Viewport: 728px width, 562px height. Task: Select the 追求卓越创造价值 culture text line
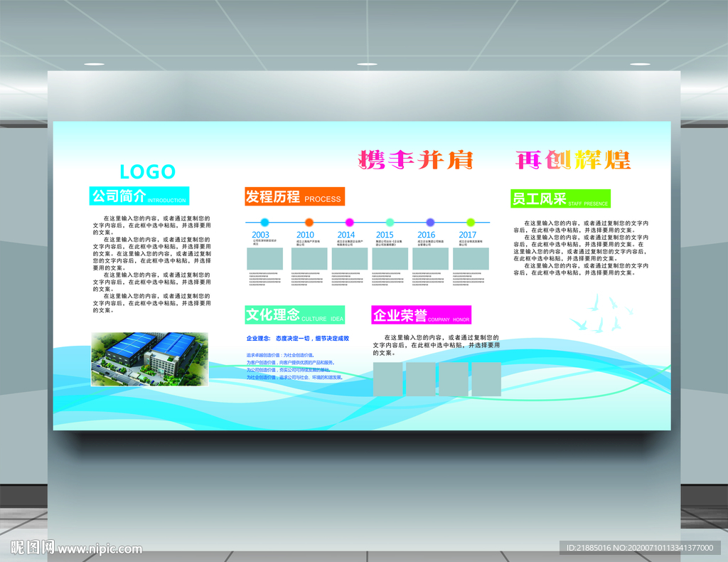(280, 355)
